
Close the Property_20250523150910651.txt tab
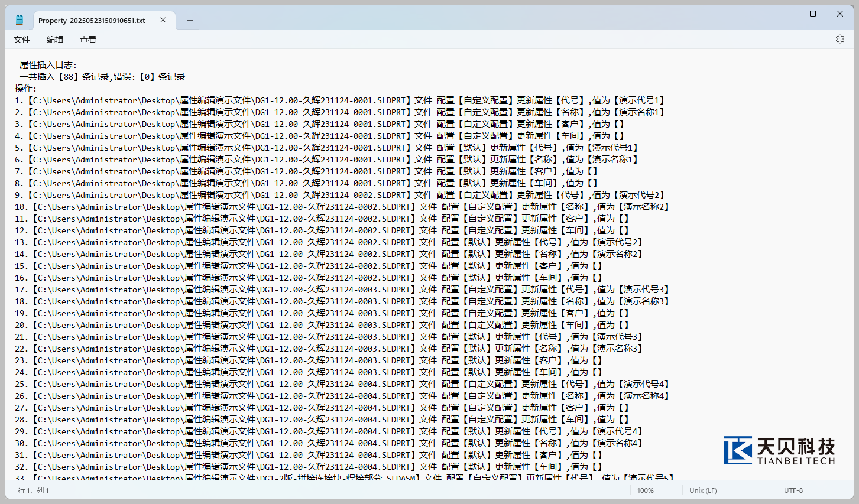pos(163,20)
